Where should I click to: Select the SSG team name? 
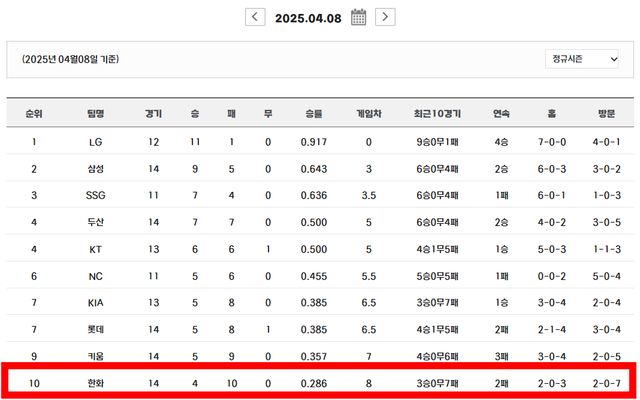tap(95, 195)
